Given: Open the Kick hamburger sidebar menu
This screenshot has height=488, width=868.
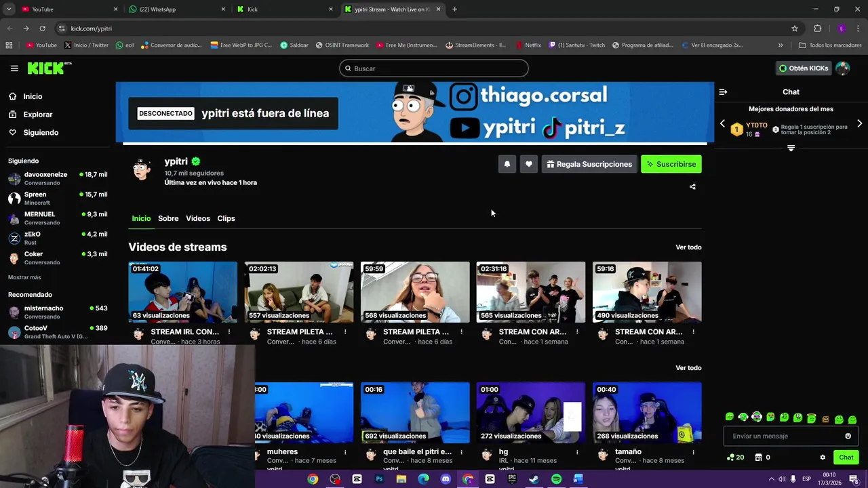Looking at the screenshot, I should coord(14,68).
